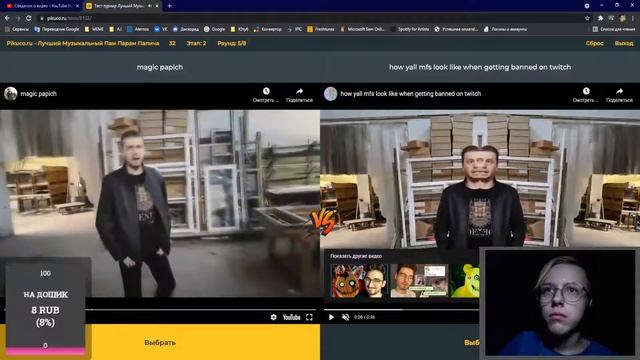
Task: Reload the pikuco.ru page
Action: 29,18
